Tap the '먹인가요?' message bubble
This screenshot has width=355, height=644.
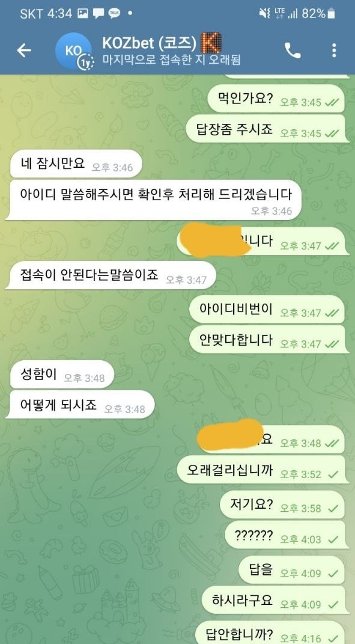(x=276, y=99)
